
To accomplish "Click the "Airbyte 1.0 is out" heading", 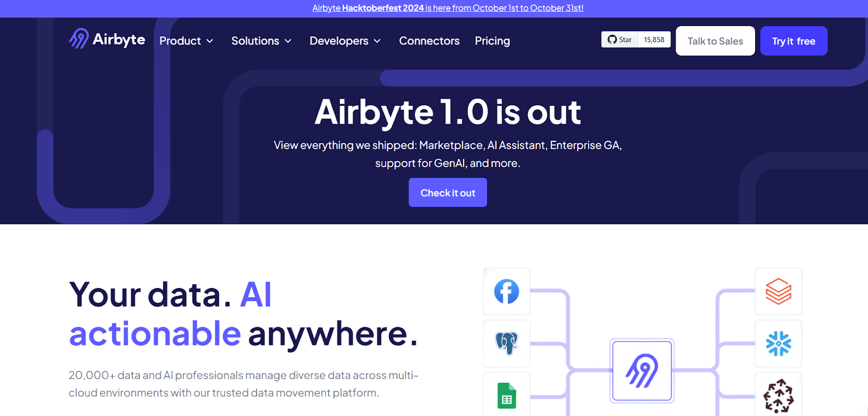I will click(448, 112).
